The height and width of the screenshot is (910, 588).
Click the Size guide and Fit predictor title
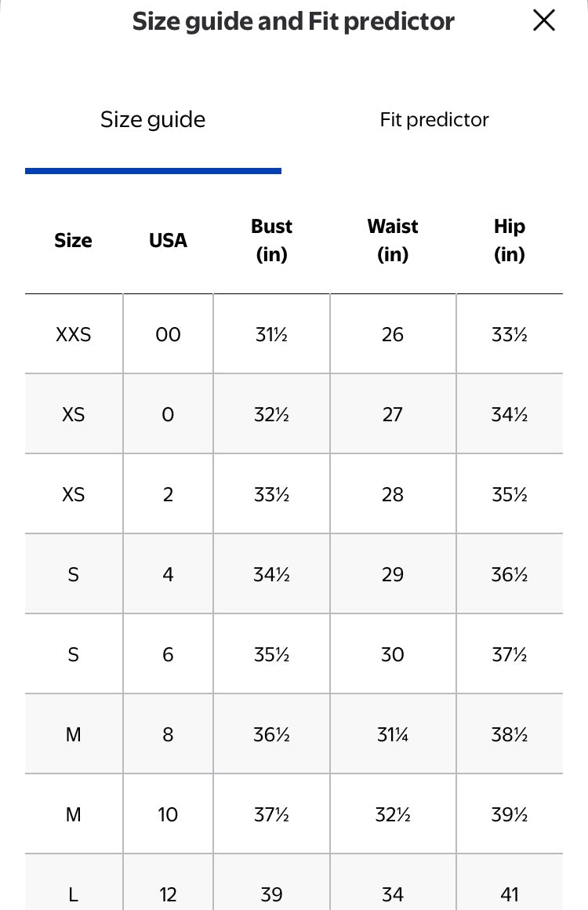tap(293, 21)
